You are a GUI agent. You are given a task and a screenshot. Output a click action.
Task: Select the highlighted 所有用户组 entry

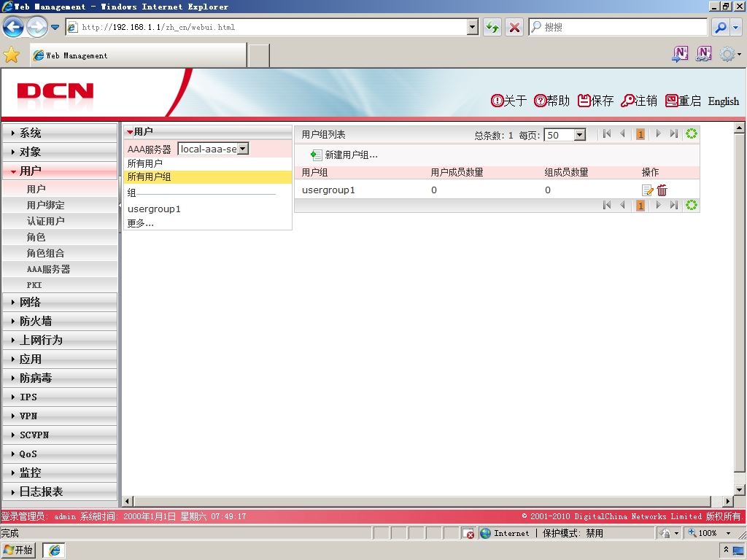pyautogui.click(x=208, y=176)
